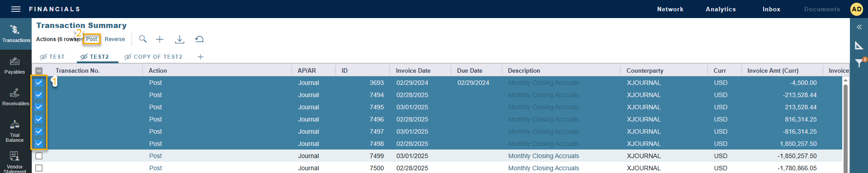Open the AD user avatar menu

click(857, 9)
